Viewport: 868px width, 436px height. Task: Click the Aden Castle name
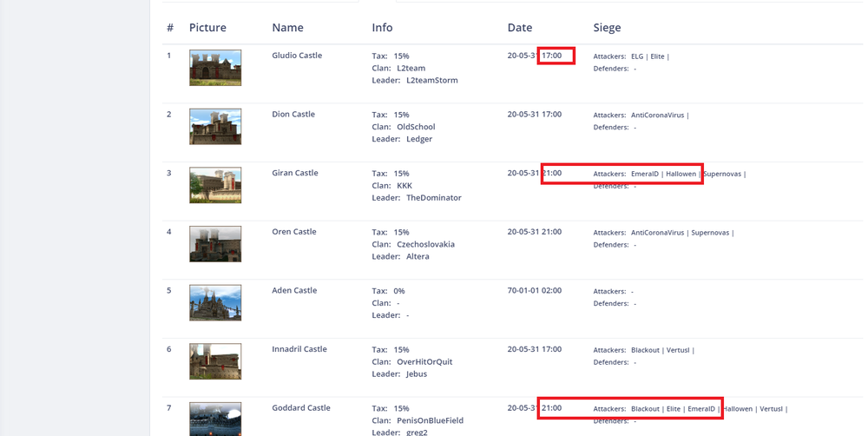(294, 291)
